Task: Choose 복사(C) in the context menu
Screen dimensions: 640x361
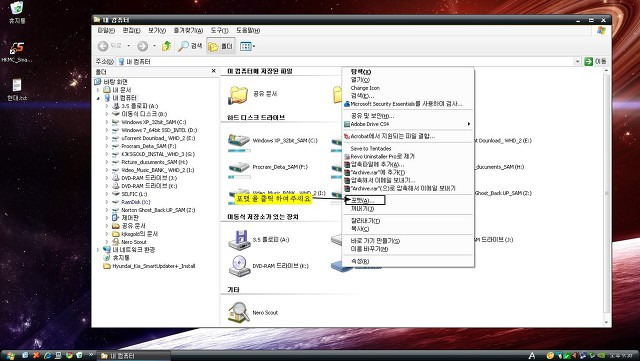Action: 408,229
